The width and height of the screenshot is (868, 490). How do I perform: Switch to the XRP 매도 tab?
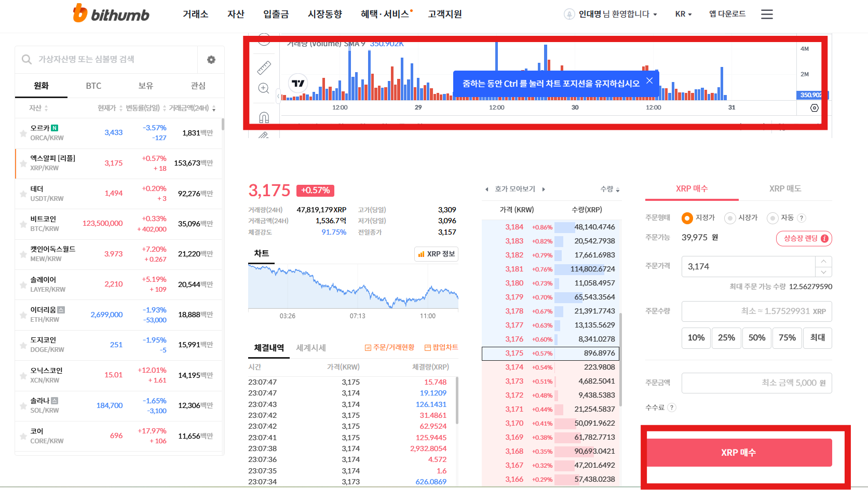pyautogui.click(x=785, y=188)
